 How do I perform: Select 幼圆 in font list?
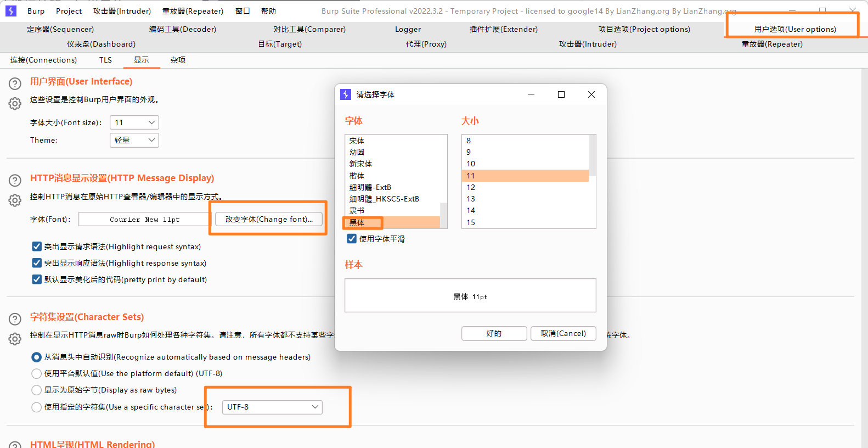tap(392, 152)
